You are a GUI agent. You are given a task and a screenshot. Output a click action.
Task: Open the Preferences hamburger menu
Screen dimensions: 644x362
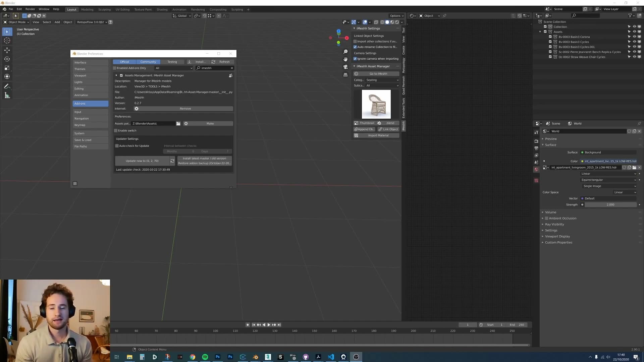coord(75,183)
